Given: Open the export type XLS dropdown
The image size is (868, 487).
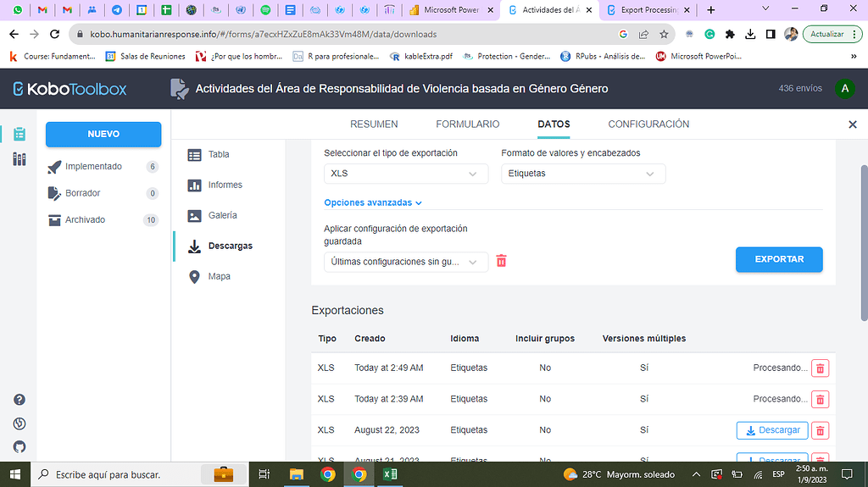Looking at the screenshot, I should 405,174.
